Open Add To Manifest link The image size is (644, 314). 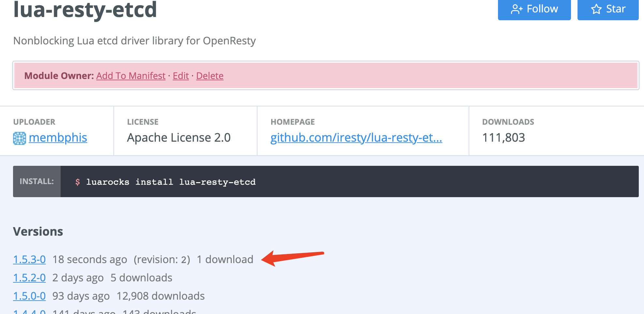pyautogui.click(x=131, y=76)
